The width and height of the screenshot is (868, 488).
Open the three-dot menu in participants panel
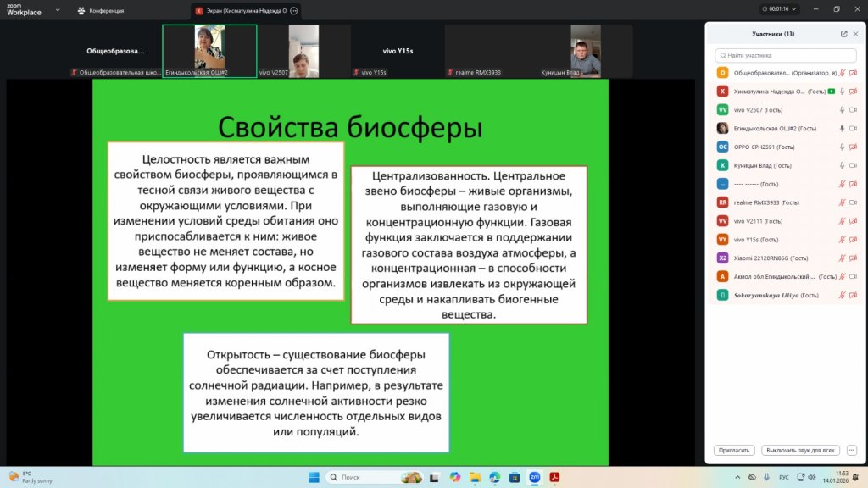852,450
